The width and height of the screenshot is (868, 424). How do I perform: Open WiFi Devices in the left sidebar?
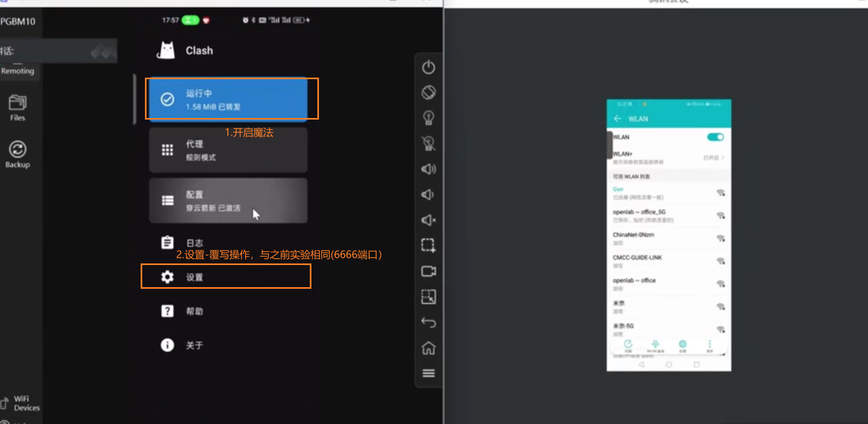point(22,403)
